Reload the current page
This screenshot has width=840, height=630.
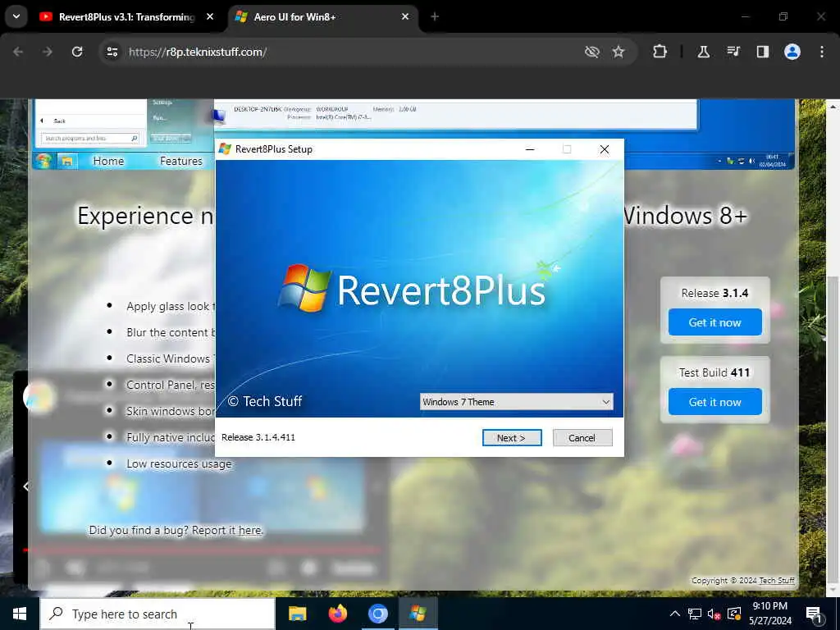tap(77, 52)
